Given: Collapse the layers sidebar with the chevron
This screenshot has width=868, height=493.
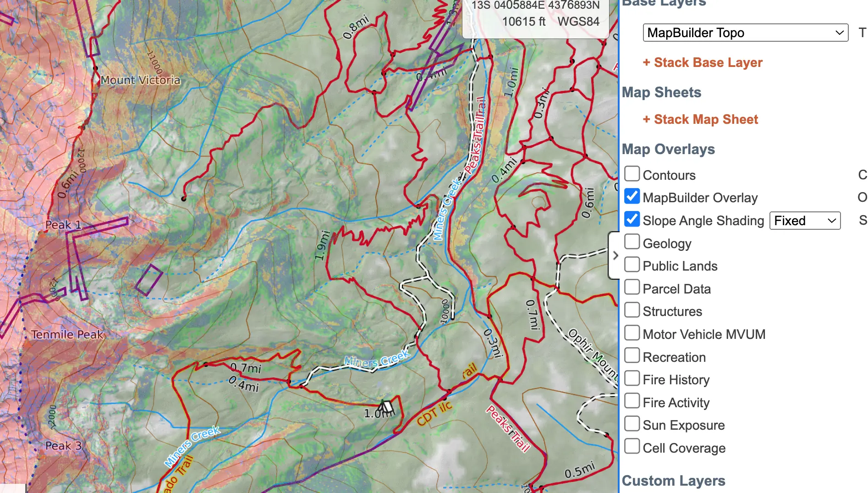Looking at the screenshot, I should (x=615, y=255).
